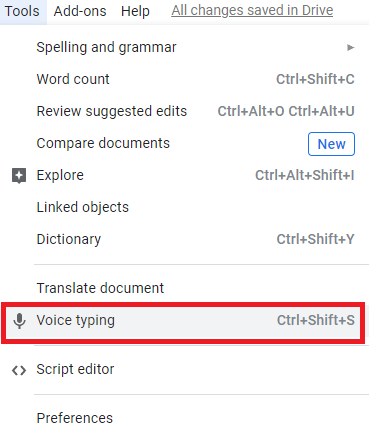Launch Script editor via its label
The width and height of the screenshot is (369, 429).
point(75,370)
